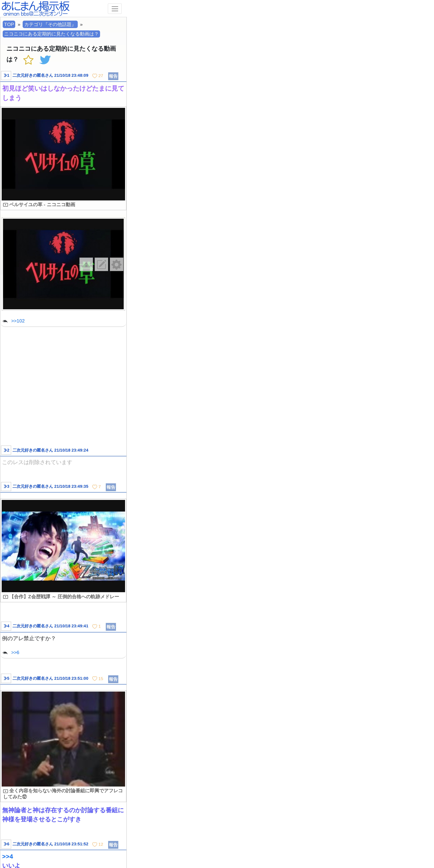Go to TOP breadcrumb

9,24
